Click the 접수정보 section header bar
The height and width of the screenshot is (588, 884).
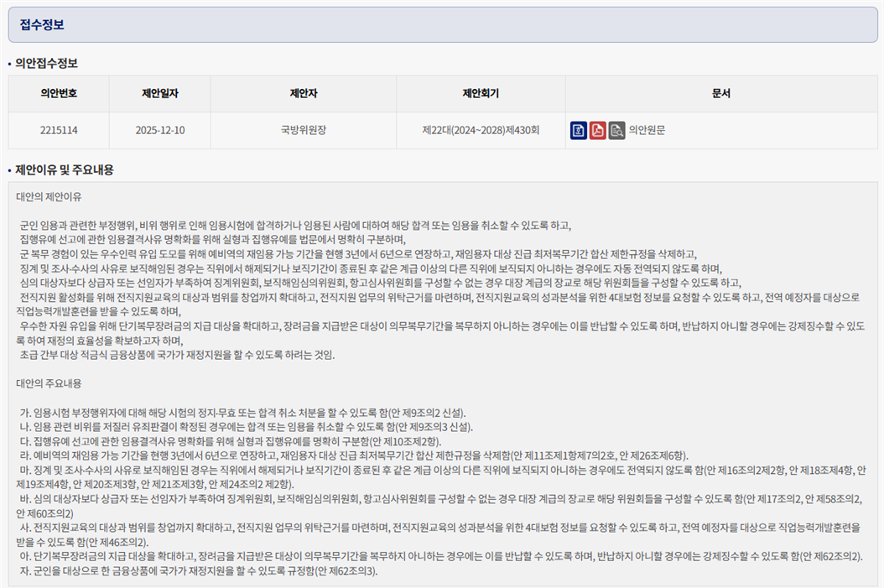[442, 23]
